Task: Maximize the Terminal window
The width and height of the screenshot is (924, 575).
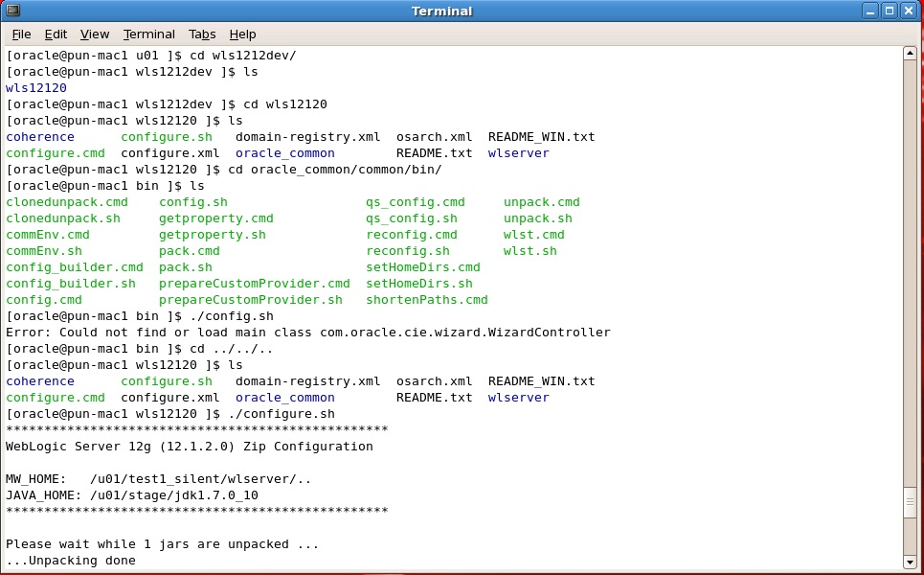Action: 889,11
